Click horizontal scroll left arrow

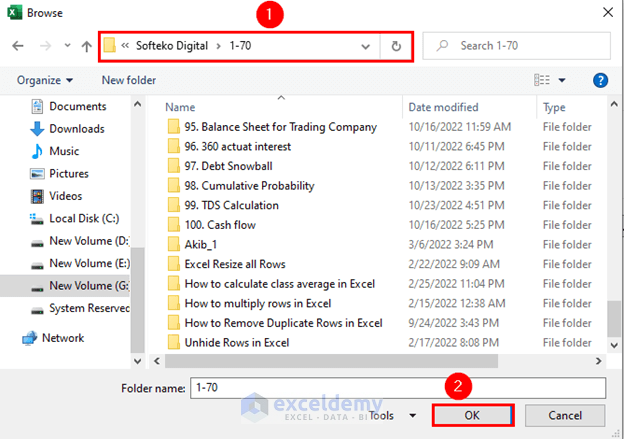pos(157,361)
